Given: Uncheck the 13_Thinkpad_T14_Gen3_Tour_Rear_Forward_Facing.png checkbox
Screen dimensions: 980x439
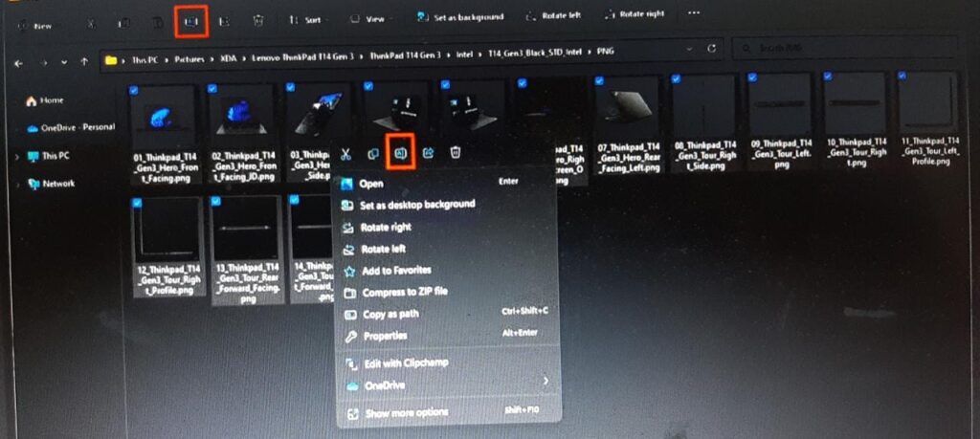Looking at the screenshot, I should pos(215,201).
